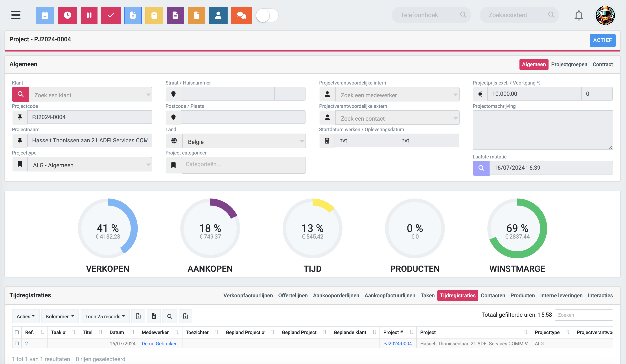Check the select-all checkbox in table header
The width and height of the screenshot is (626, 364).
17,332
